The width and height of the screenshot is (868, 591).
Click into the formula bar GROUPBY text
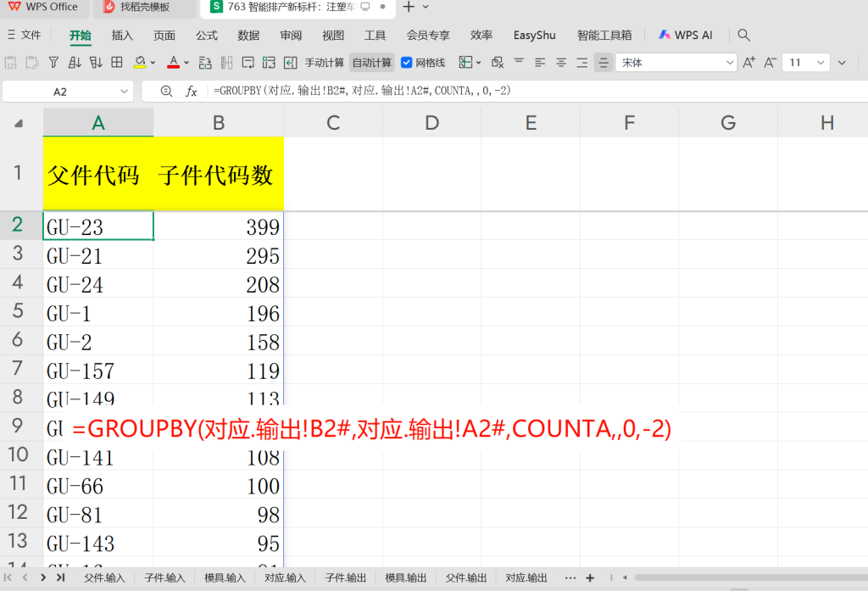pos(362,90)
